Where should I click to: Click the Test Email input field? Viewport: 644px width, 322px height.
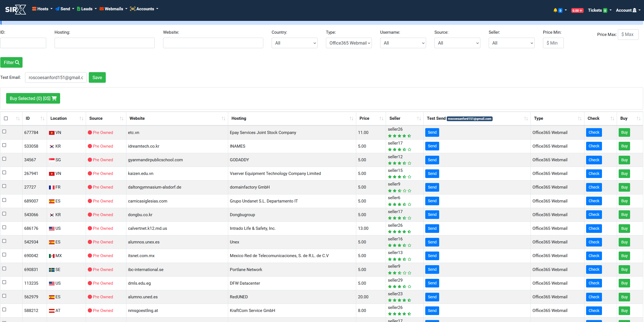[x=56, y=77]
